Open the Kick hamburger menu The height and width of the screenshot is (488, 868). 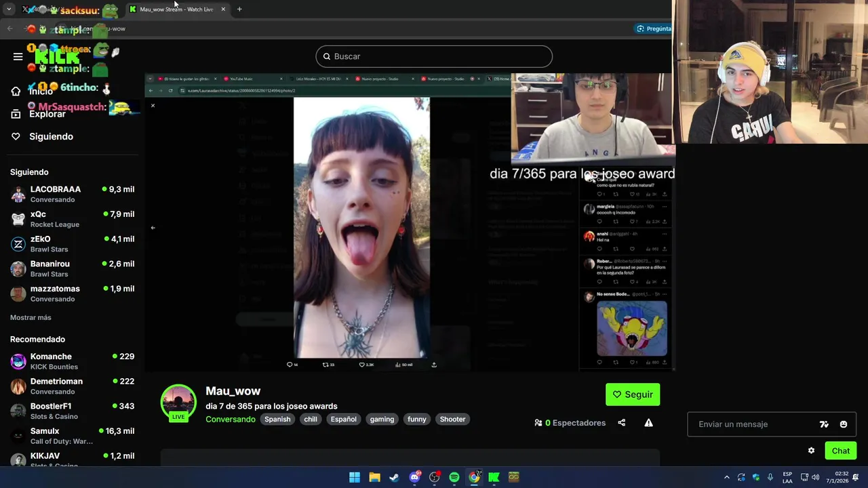tap(18, 56)
